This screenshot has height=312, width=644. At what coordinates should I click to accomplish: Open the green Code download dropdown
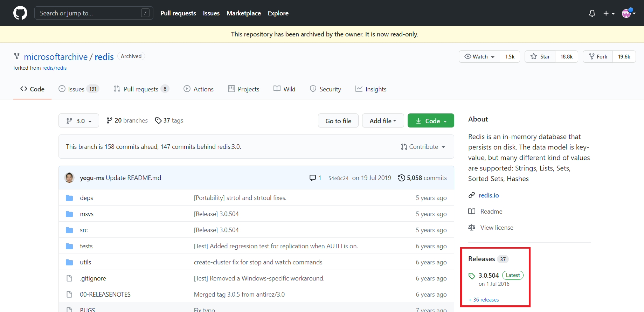[x=431, y=121]
